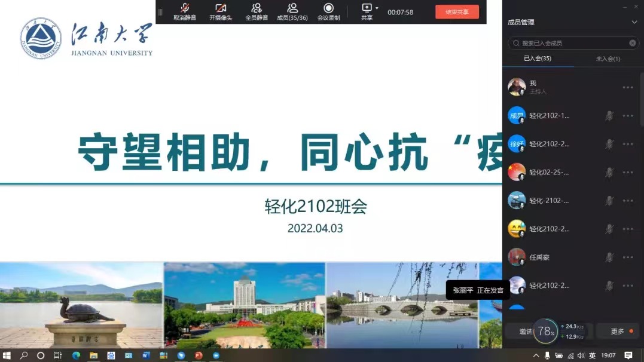
Task: Clear the member search box with X icon
Action: 633,43
